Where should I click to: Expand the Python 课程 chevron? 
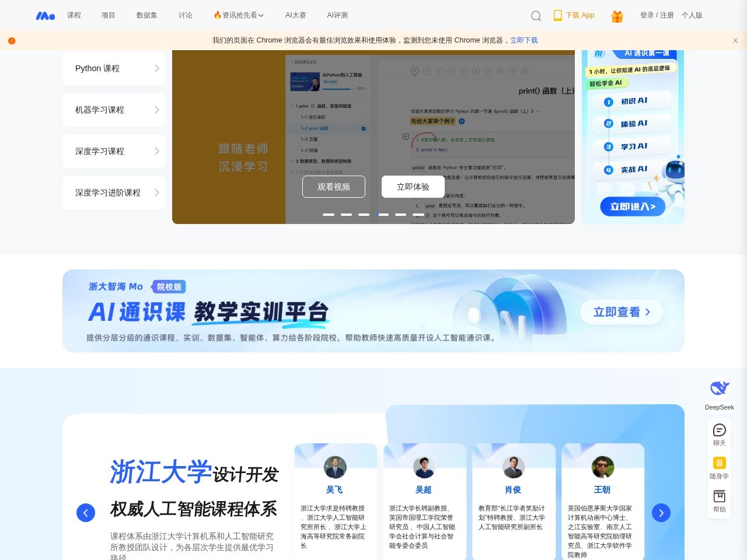point(156,68)
